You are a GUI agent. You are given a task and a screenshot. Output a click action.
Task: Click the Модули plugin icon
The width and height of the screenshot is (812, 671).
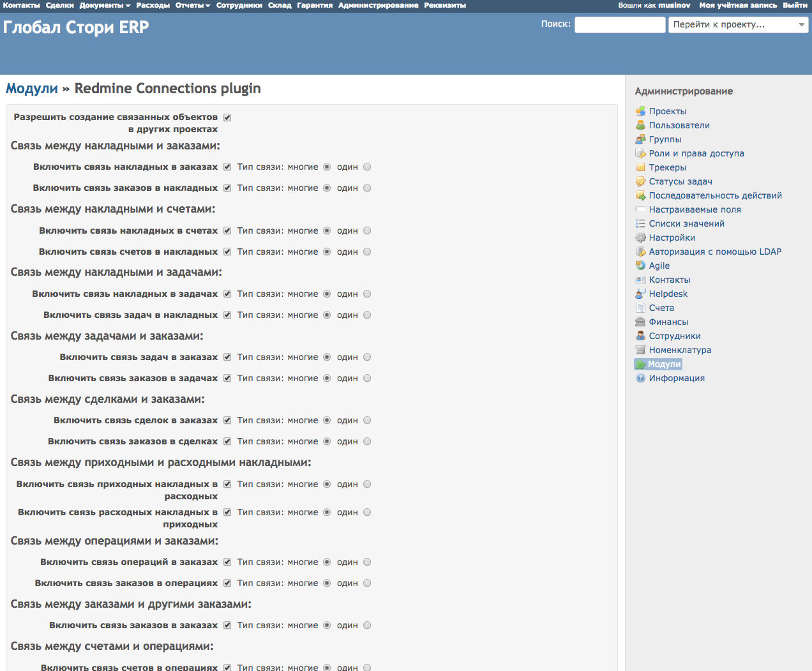(x=640, y=364)
